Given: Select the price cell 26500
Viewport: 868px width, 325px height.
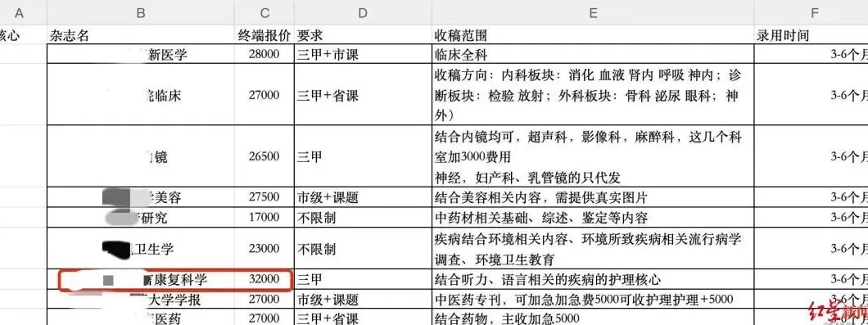Looking at the screenshot, I should click(x=264, y=156).
